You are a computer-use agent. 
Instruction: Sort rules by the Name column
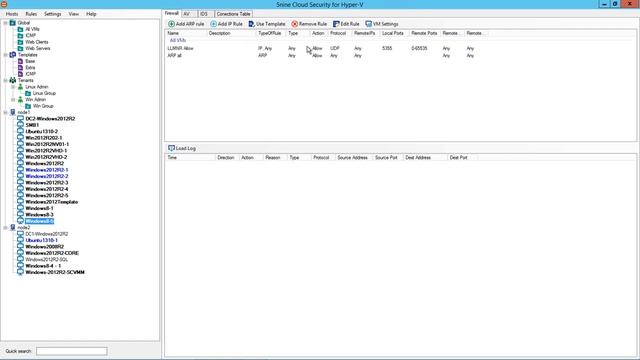186,33
